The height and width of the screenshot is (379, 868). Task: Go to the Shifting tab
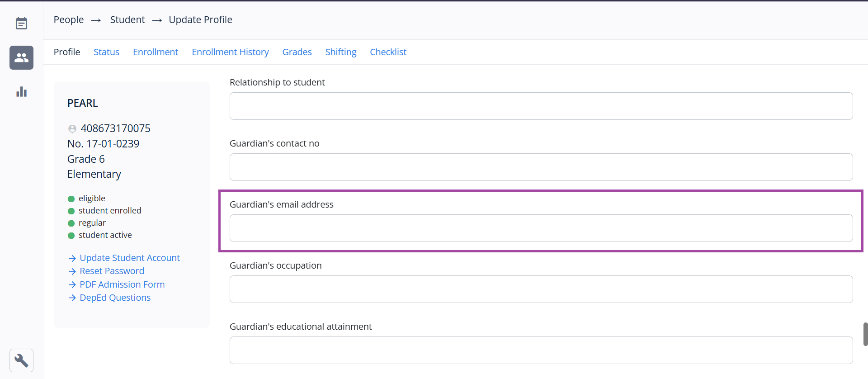click(x=341, y=52)
